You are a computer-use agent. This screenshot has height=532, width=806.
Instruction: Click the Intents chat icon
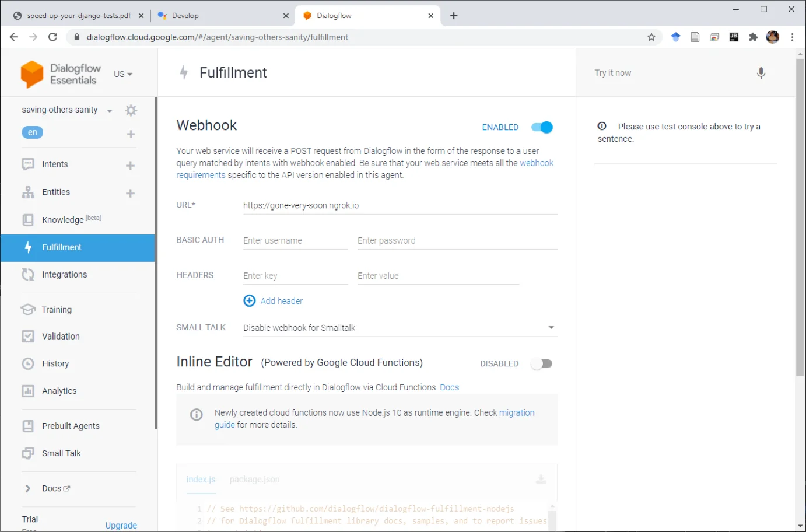coord(28,164)
